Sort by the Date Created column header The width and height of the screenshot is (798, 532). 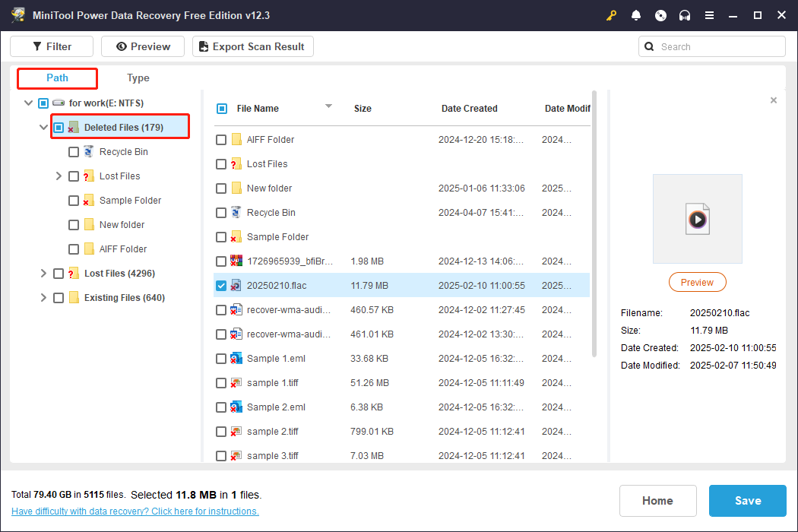[469, 109]
